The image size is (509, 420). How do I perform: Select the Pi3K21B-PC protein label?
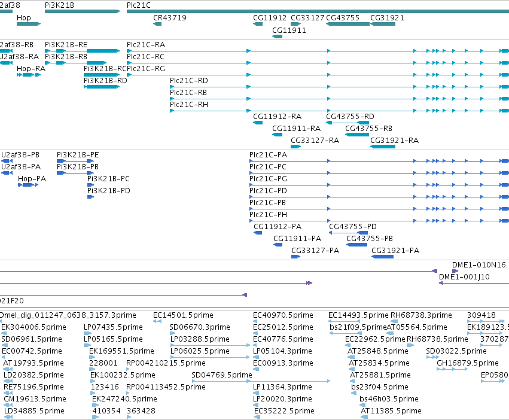coord(108,179)
